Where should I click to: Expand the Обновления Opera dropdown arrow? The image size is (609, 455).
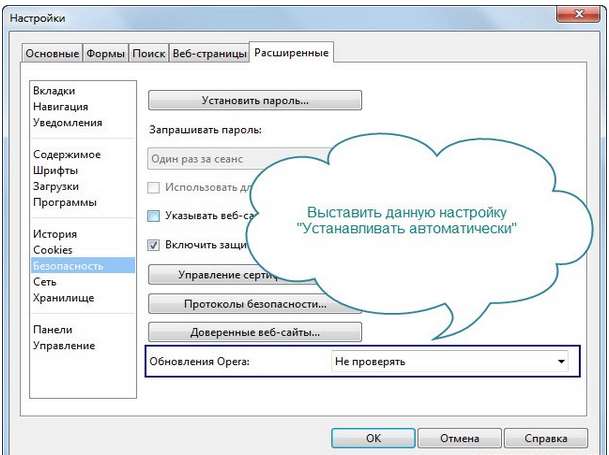557,361
